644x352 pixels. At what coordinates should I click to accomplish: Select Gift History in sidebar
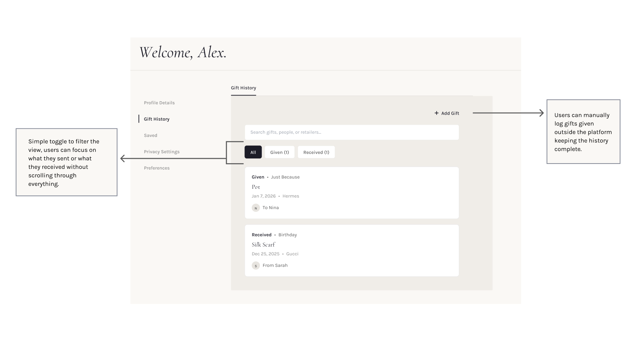click(157, 119)
